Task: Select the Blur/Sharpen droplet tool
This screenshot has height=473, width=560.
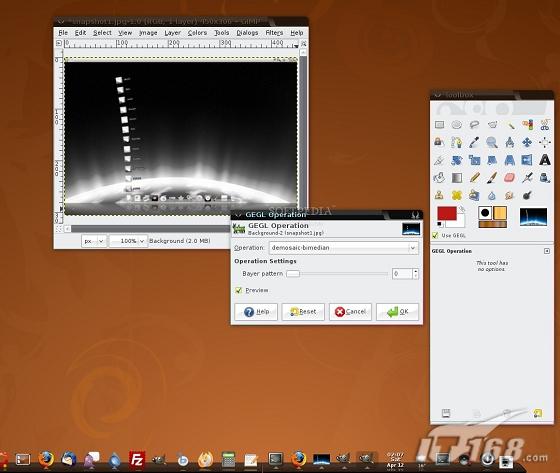Action: tap(492, 195)
